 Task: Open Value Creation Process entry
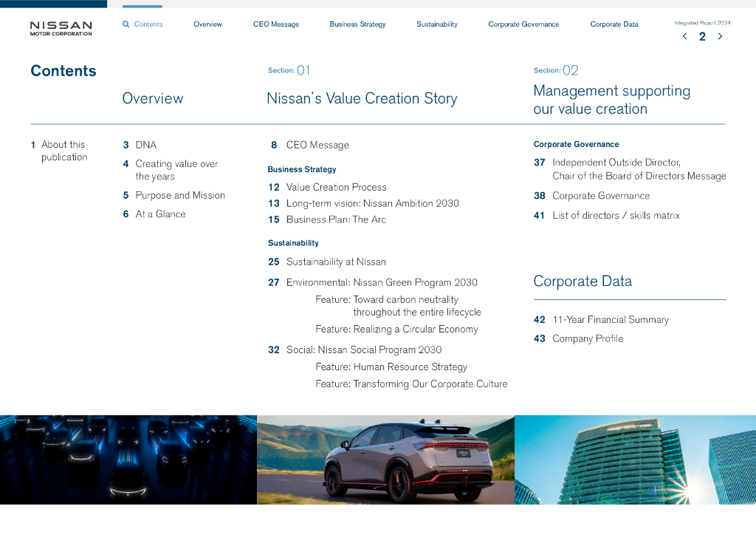(327, 187)
